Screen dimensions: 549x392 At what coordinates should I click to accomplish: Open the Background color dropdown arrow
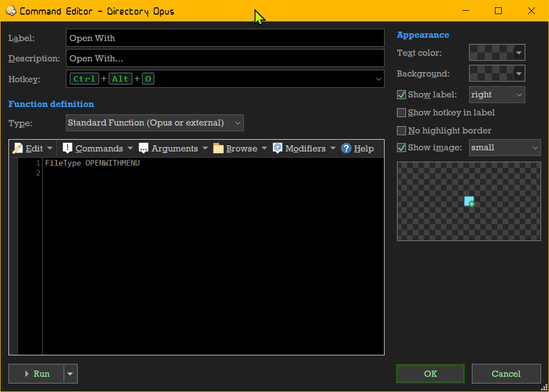pyautogui.click(x=519, y=74)
